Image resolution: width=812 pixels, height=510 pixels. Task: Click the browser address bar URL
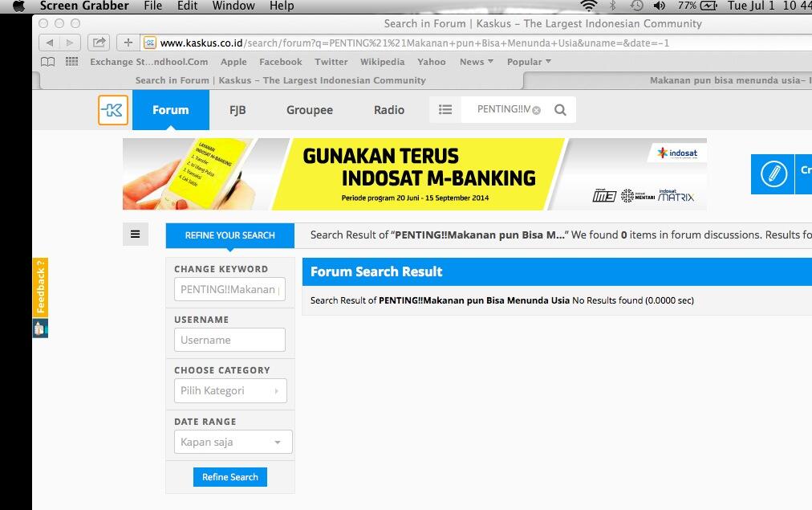tap(414, 43)
